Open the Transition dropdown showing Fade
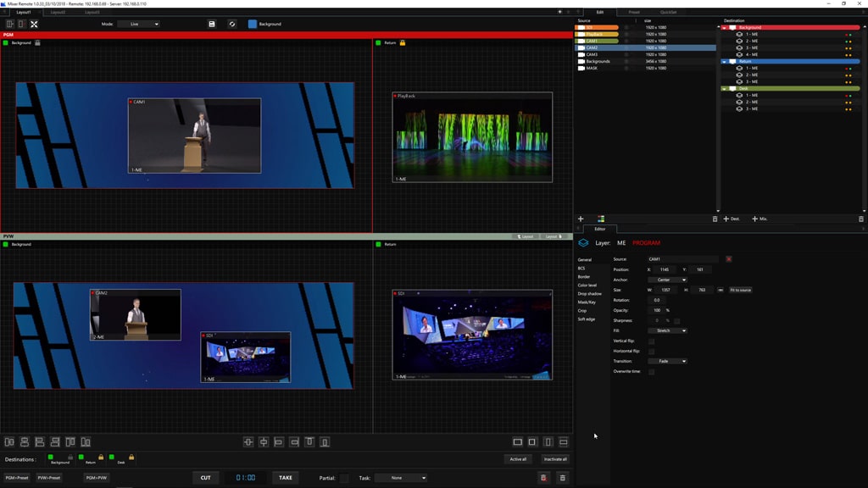This screenshot has width=868, height=488. pyautogui.click(x=667, y=361)
